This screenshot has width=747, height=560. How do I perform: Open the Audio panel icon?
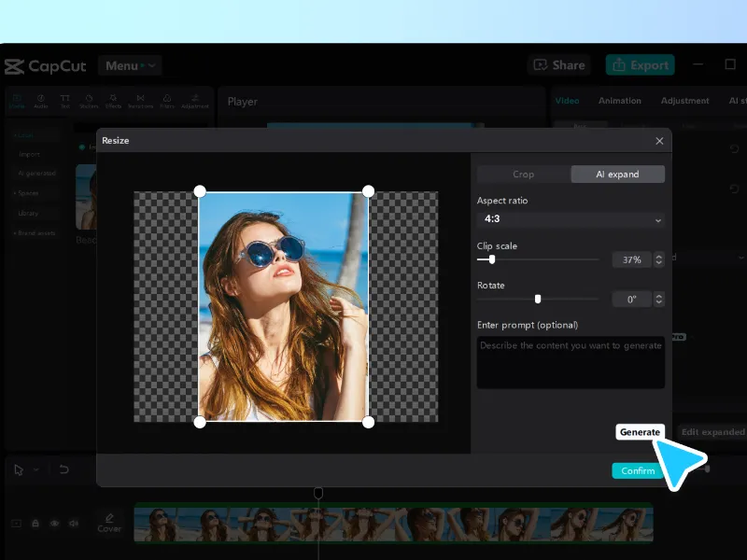[41, 100]
